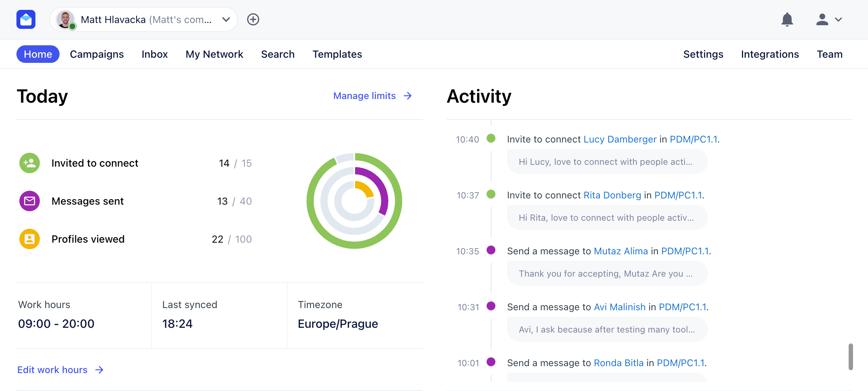Open PDM/PC1.1 campaign in Avi Malinish row
The width and height of the screenshot is (868, 391).
coord(683,307)
